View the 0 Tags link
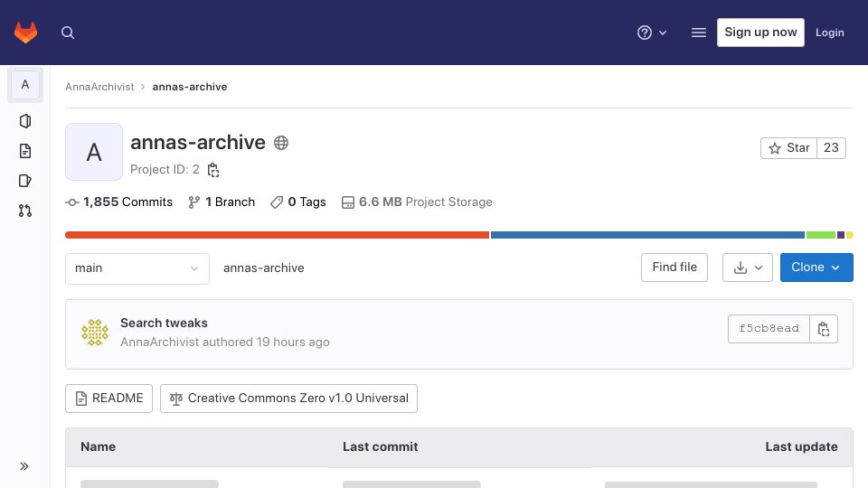868x488 pixels. point(297,202)
